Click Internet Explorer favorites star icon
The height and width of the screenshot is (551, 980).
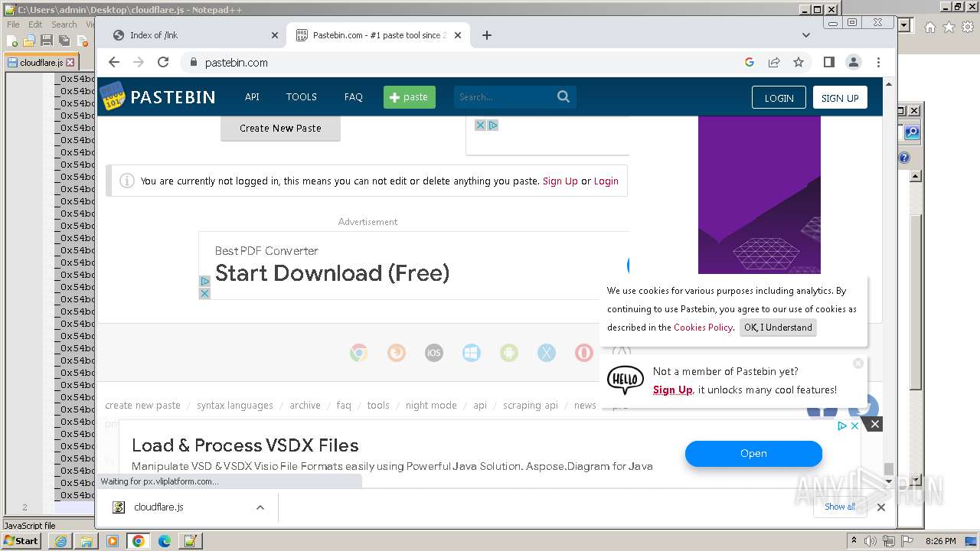949,27
